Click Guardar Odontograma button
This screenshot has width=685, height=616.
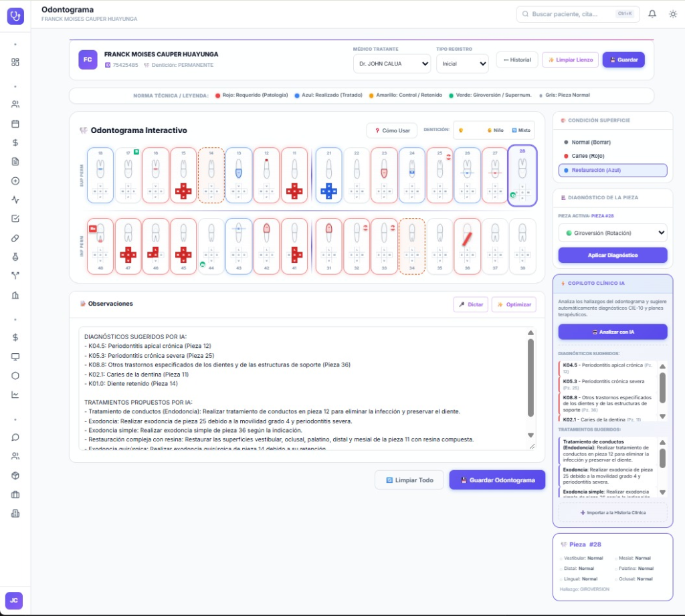tap(497, 480)
